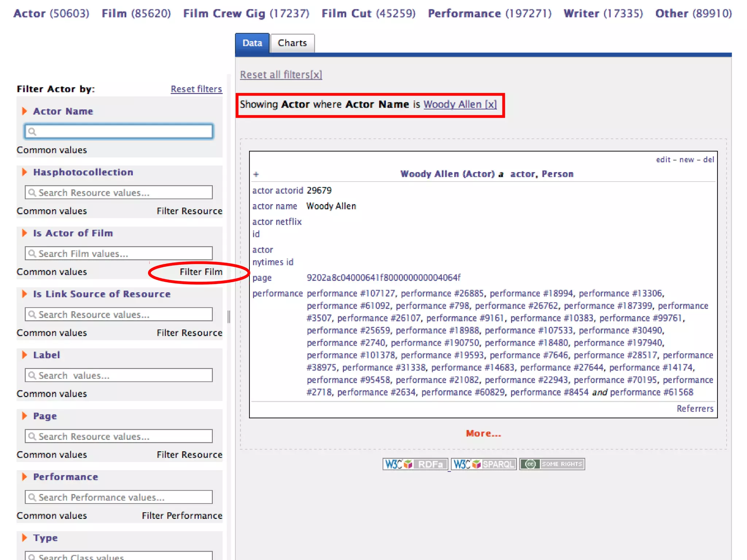This screenshot has width=747, height=560.
Task: Click More... to load more results
Action: 483,433
